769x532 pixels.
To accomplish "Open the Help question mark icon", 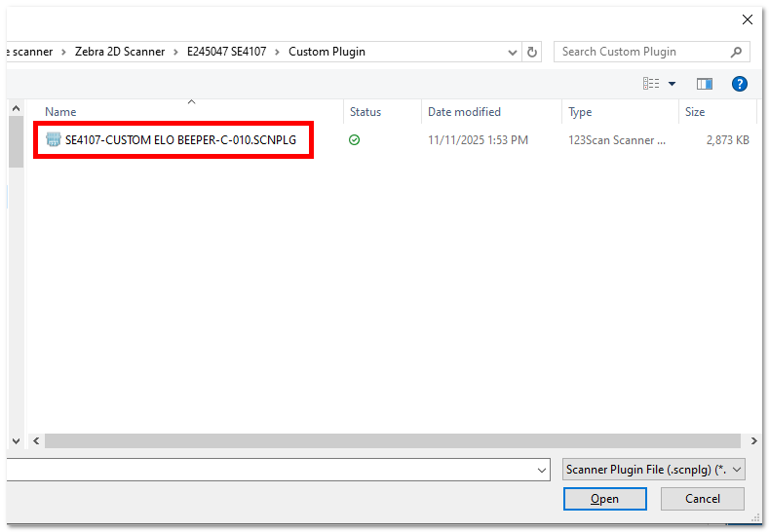I will point(739,84).
